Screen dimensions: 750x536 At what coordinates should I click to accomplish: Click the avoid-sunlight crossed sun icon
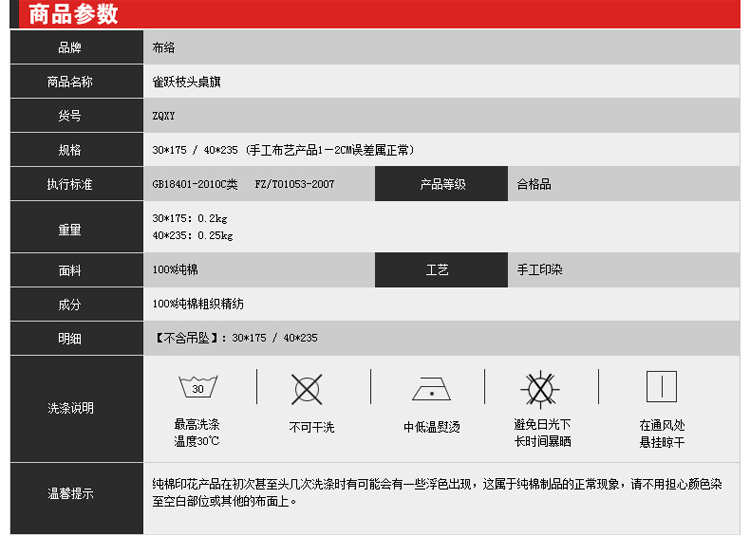[x=540, y=389]
